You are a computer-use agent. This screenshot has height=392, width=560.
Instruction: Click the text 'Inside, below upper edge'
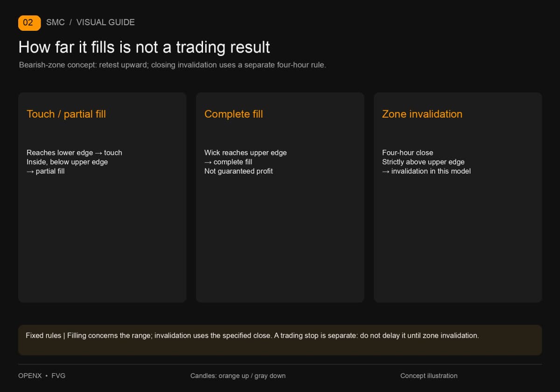[x=67, y=162]
